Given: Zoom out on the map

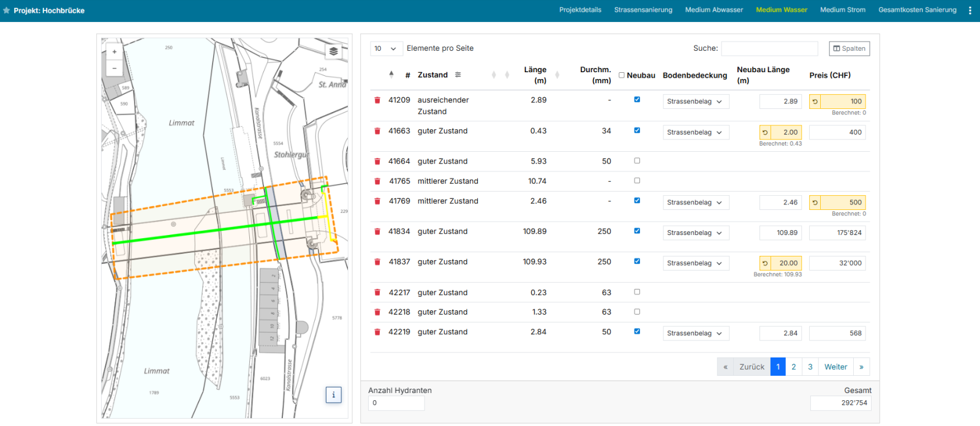Looking at the screenshot, I should pos(115,68).
